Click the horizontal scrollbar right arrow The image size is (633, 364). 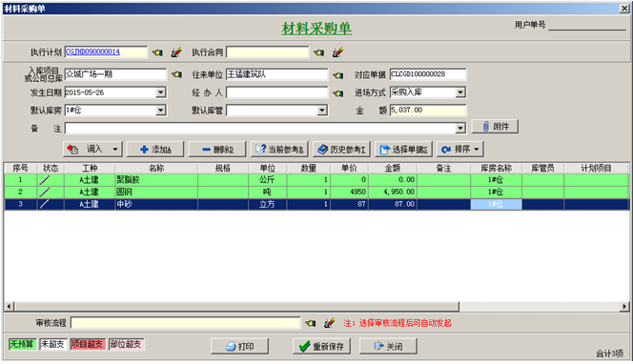point(624,307)
